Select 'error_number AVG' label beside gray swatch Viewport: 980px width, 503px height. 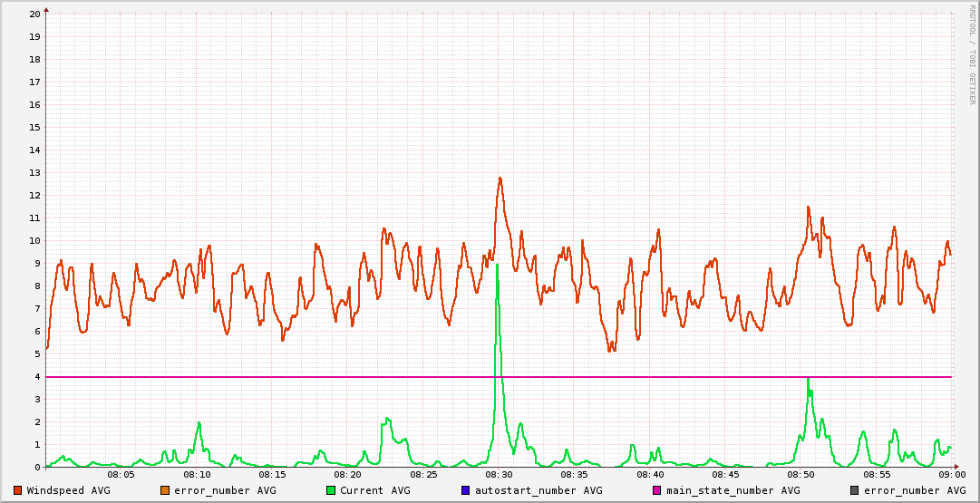point(915,490)
